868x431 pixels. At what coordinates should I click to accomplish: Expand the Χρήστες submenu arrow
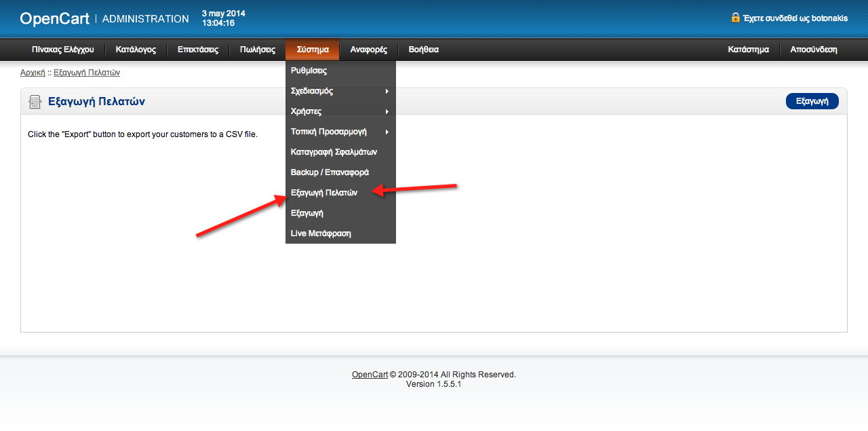click(387, 111)
